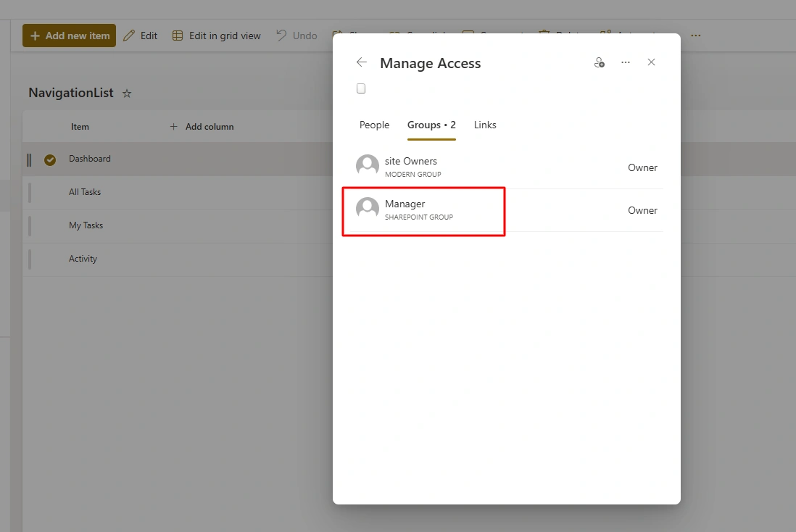Open the Links tab
The width and height of the screenshot is (796, 532).
coord(485,125)
